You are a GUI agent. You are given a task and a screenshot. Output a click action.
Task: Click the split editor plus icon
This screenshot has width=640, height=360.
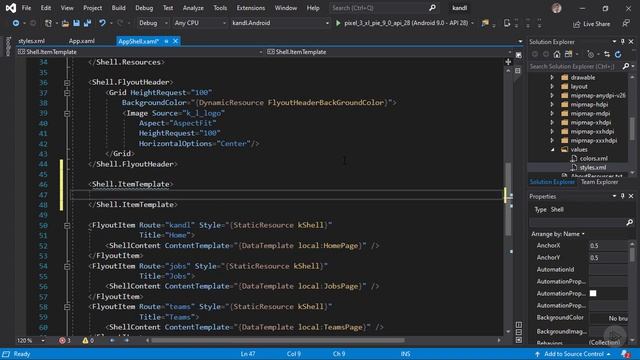[508, 62]
